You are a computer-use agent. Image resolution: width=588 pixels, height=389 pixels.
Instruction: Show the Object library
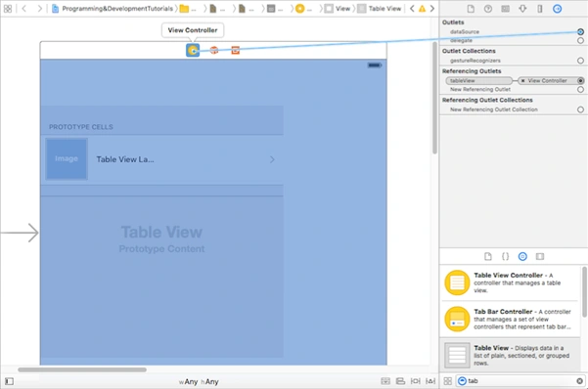tap(522, 256)
